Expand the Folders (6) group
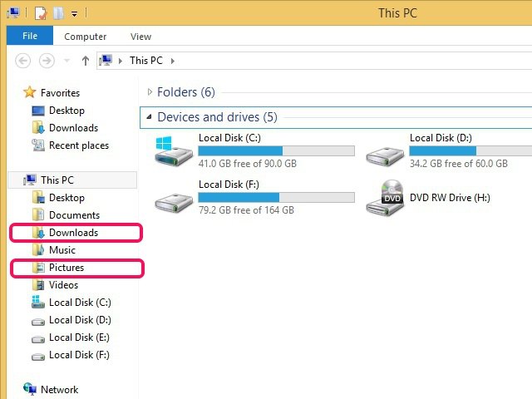Viewport: 532px width, 399px height. click(150, 92)
